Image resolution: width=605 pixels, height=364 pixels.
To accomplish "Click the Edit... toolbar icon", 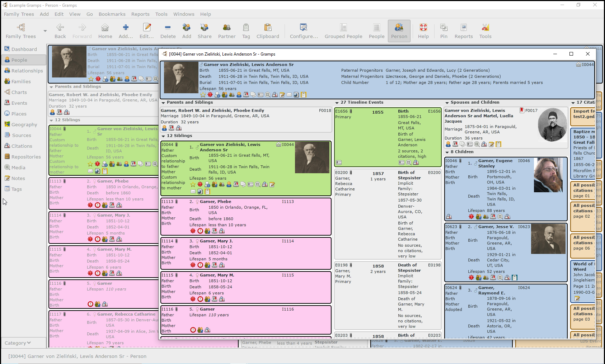I will pyautogui.click(x=146, y=31).
